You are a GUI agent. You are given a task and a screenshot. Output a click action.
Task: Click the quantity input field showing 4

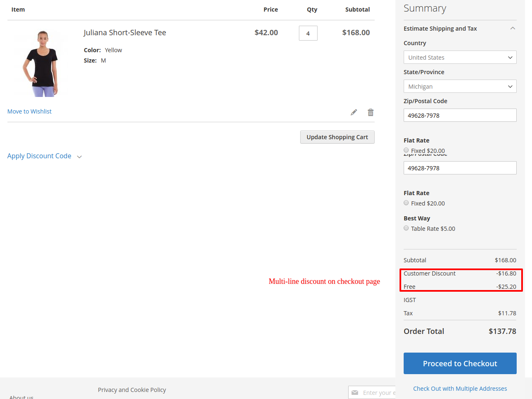coord(308,33)
